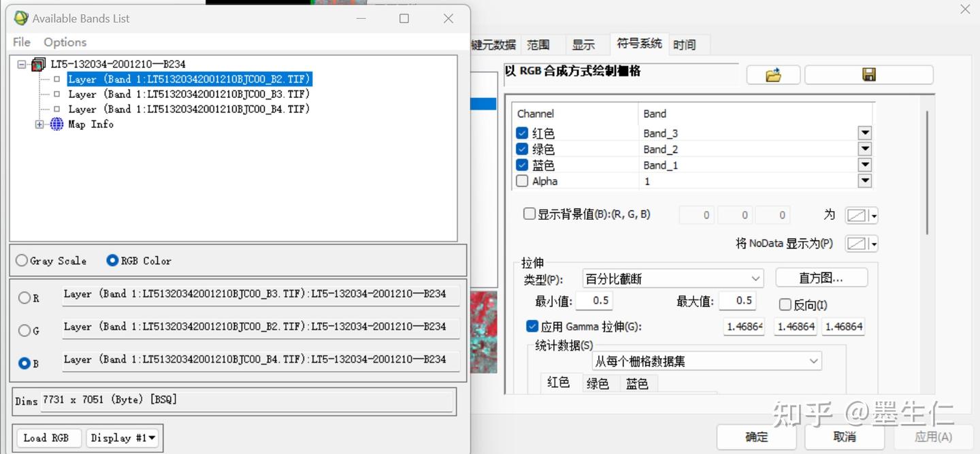The image size is (980, 454).
Task: Open the 百分比截断 stretch type dropdown
Action: coord(755,278)
